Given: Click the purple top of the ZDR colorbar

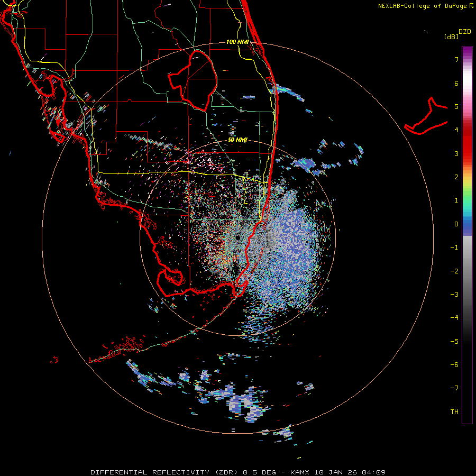Looking at the screenshot, I should coord(467,52).
